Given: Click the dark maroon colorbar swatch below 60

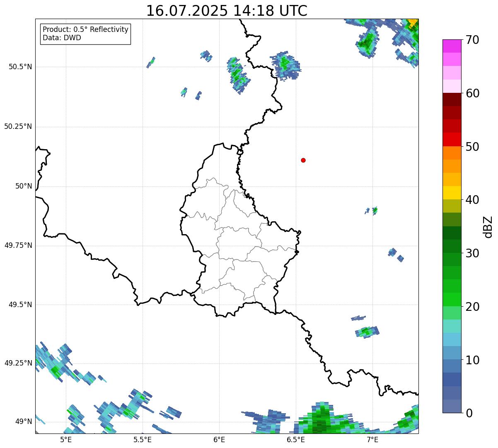Looking at the screenshot, I should [452, 99].
